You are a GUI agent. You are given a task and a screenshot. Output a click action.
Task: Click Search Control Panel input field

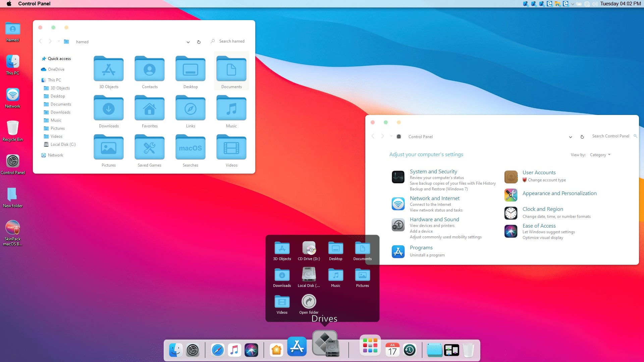tap(612, 136)
